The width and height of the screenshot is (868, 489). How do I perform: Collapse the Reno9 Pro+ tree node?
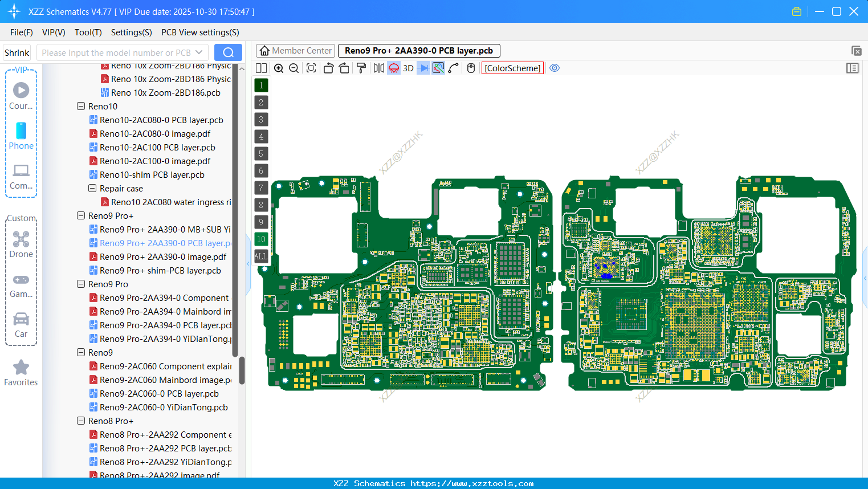click(80, 215)
